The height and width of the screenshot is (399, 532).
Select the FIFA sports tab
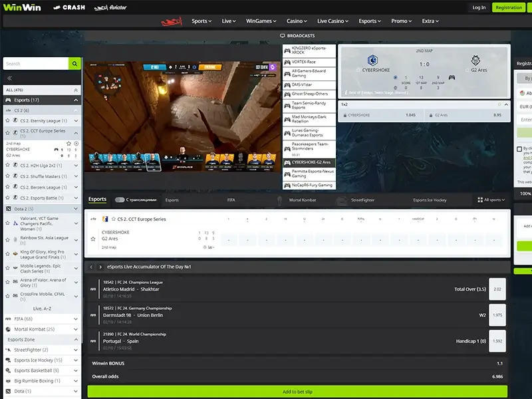[231, 200]
